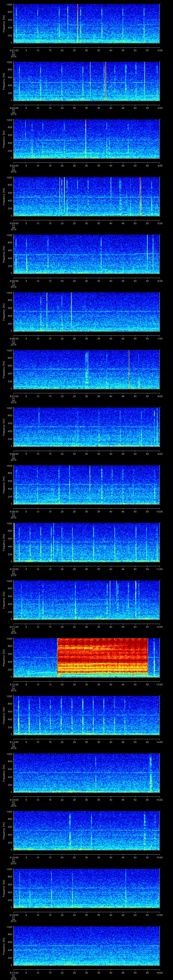Click the red vertical line in the 9:04:00 panel
The image size is (173, 980).
[x=140, y=196]
